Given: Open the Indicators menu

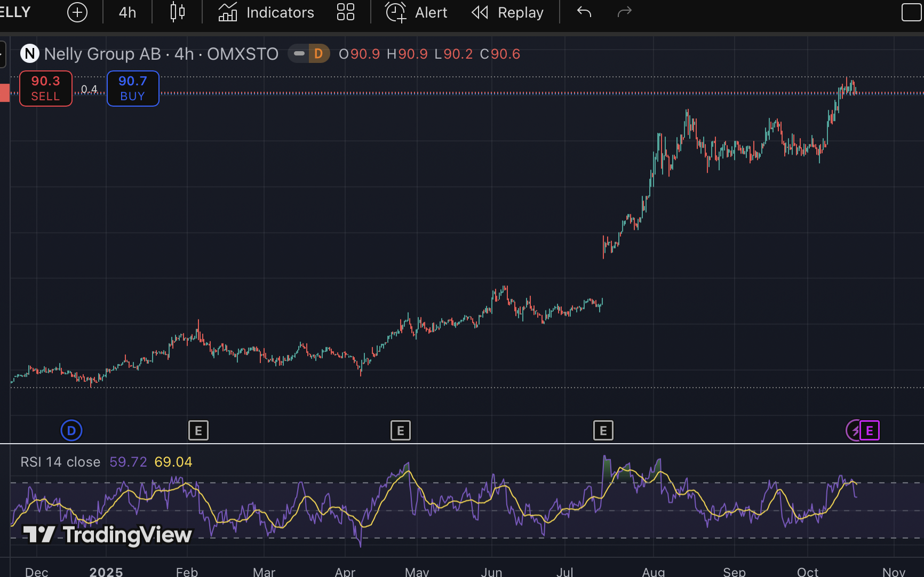Looking at the screenshot, I should tap(266, 12).
